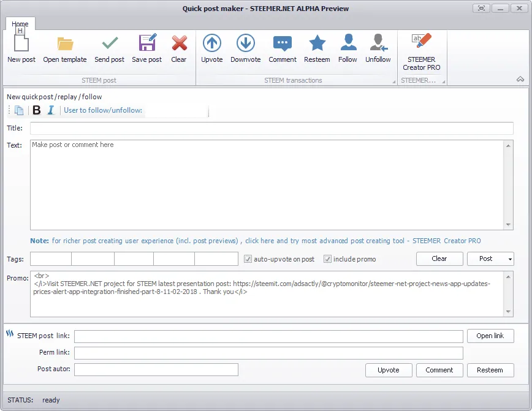
Task: Select the first tag input box
Action: tap(51, 258)
